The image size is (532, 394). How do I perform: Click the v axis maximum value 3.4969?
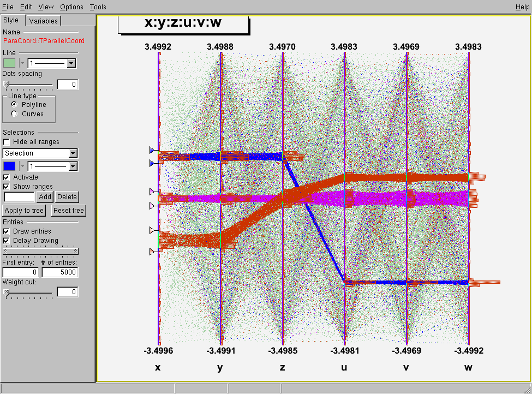[406, 47]
